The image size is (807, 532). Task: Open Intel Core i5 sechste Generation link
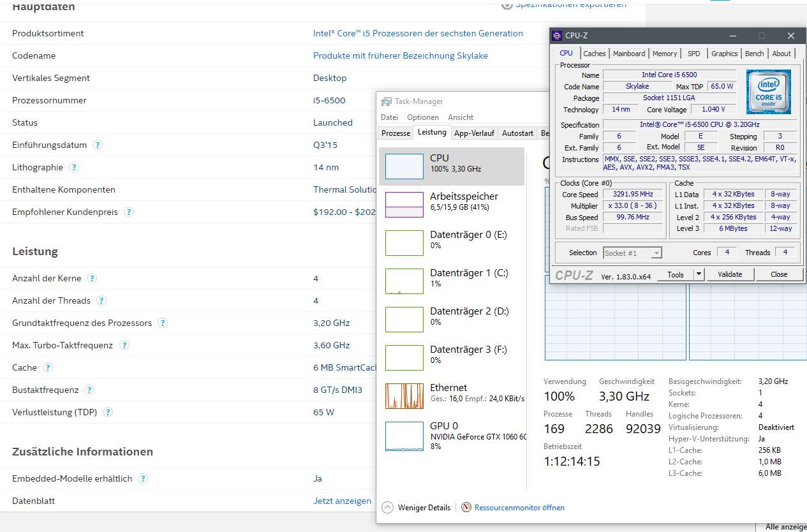point(418,33)
